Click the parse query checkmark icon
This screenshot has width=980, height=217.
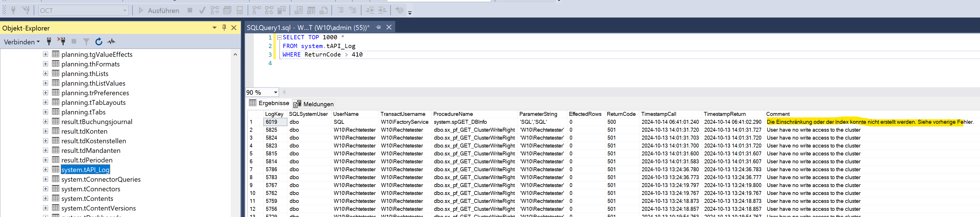(202, 11)
